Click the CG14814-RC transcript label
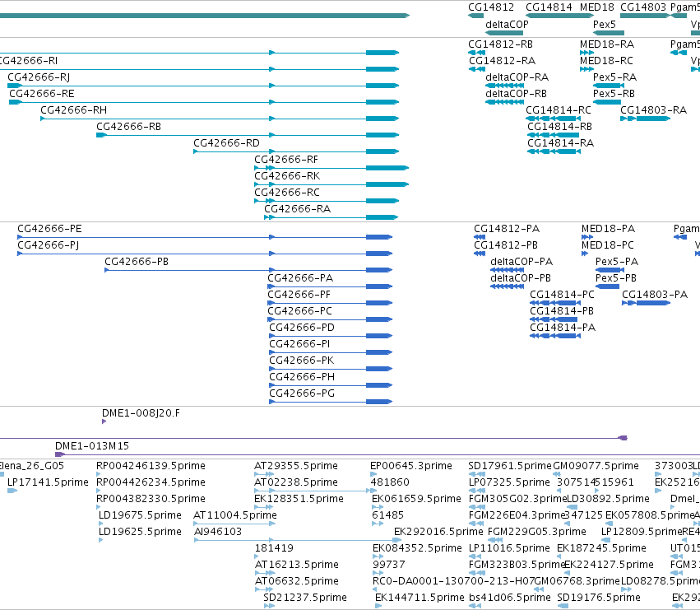Viewport: 700px width, 610px height. 559,111
